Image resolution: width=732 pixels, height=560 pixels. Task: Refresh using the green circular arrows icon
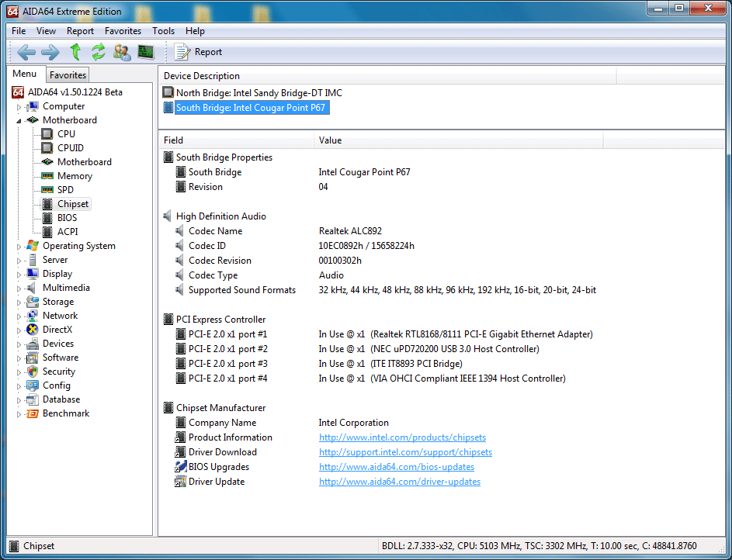coord(98,52)
